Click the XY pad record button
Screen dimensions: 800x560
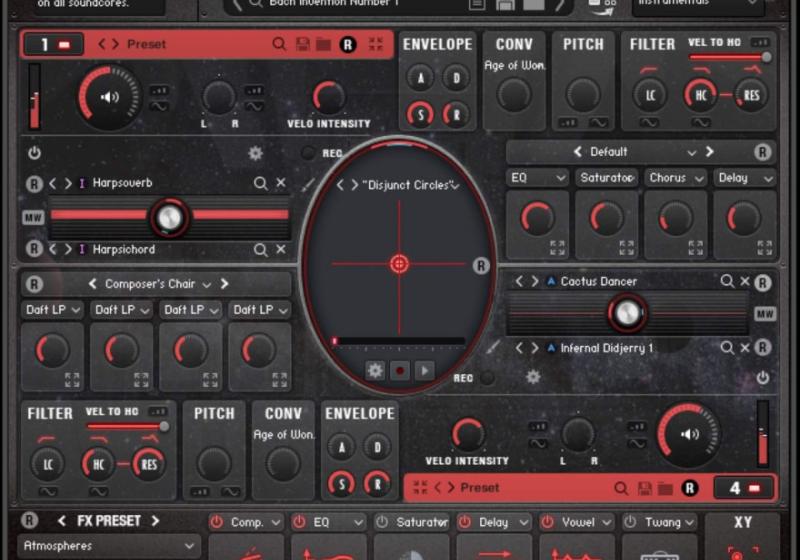click(400, 370)
